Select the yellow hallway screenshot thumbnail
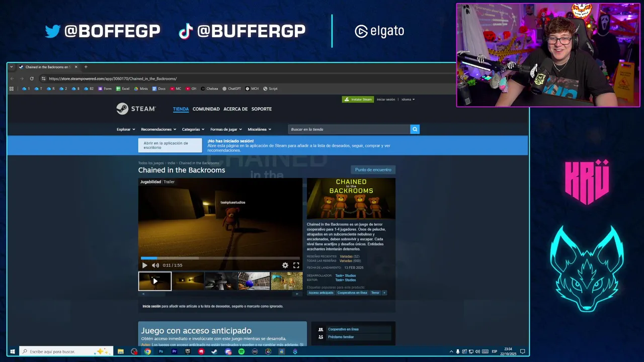The image size is (644, 362). click(x=188, y=281)
